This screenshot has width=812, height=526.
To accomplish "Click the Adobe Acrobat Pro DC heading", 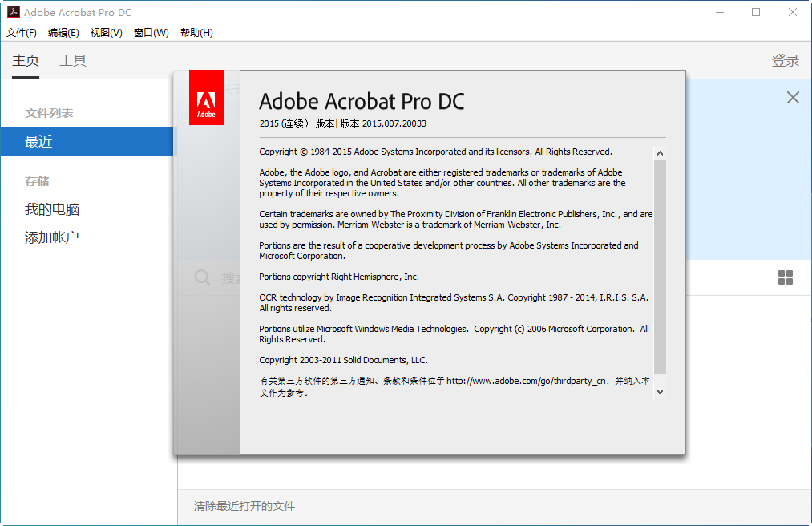I will coord(362,102).
